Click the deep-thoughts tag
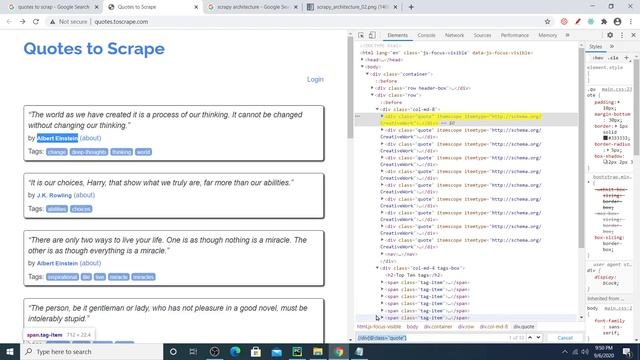This screenshot has height=360, width=640. [x=89, y=152]
